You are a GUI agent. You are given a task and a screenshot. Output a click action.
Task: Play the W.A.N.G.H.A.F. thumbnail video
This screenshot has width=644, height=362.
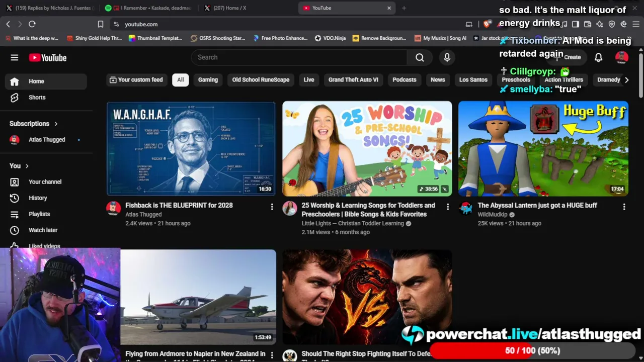tap(191, 148)
